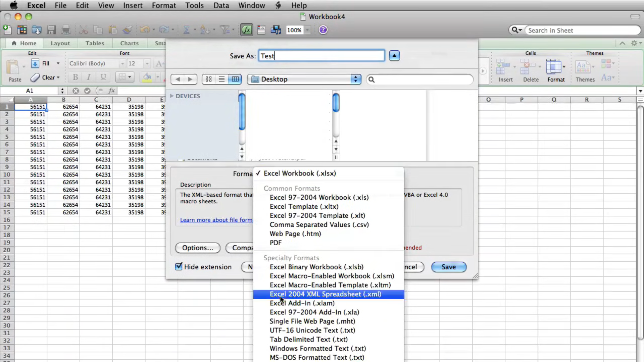This screenshot has width=644, height=362.
Task: Open the ribbon gear settings dropdown
Action: click(x=636, y=43)
